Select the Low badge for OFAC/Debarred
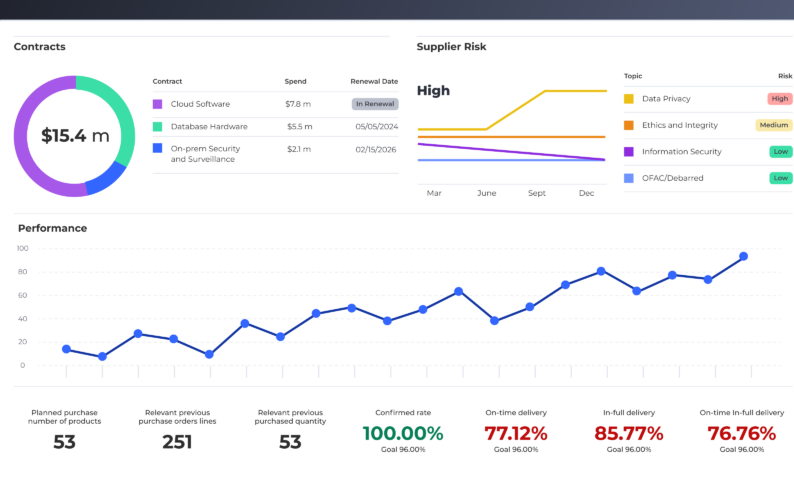This screenshot has width=794, height=478. point(780,178)
